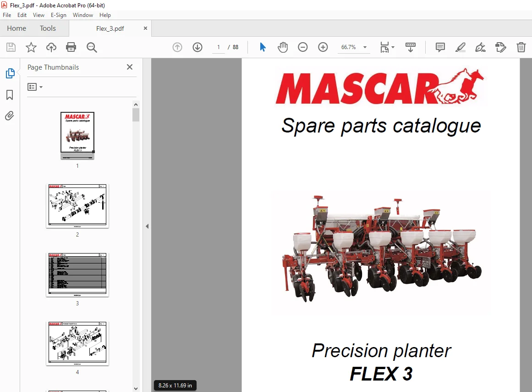Switch to the Home tab
Screen dimensions: 532x392
click(16, 28)
